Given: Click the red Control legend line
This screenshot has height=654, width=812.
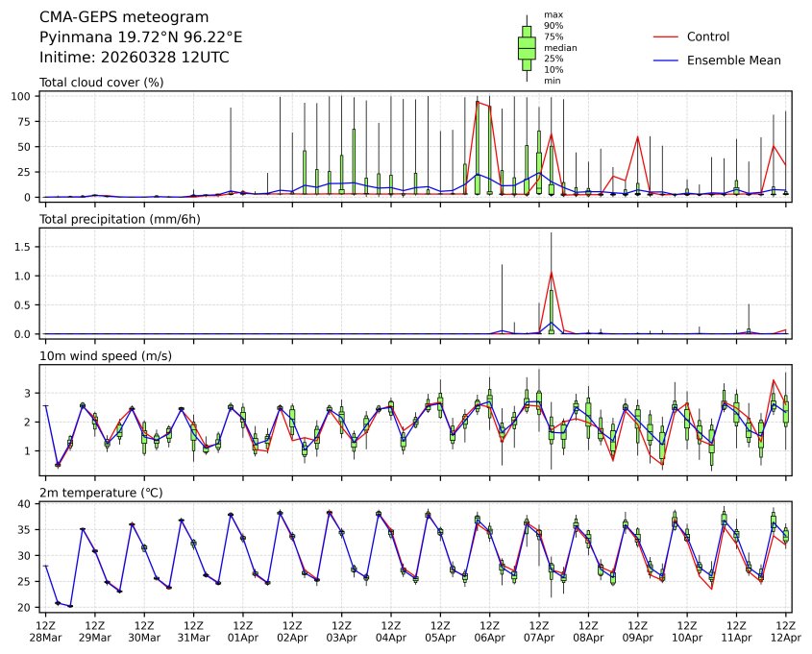Looking at the screenshot, I should (x=666, y=36).
